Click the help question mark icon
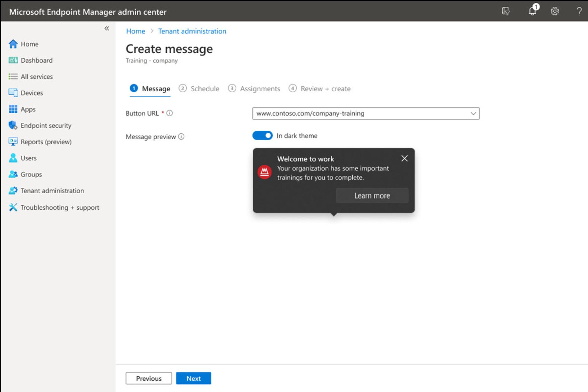Image resolution: width=588 pixels, height=392 pixels. [579, 11]
